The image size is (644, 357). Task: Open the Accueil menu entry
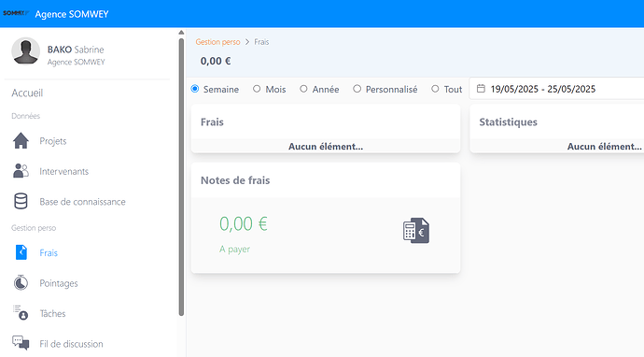[x=27, y=93]
